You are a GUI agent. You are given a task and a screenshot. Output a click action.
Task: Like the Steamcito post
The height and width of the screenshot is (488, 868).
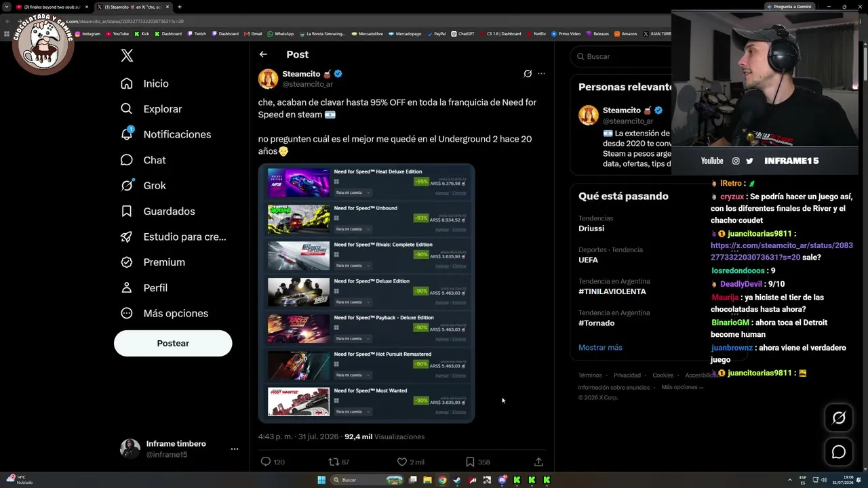pos(410,462)
